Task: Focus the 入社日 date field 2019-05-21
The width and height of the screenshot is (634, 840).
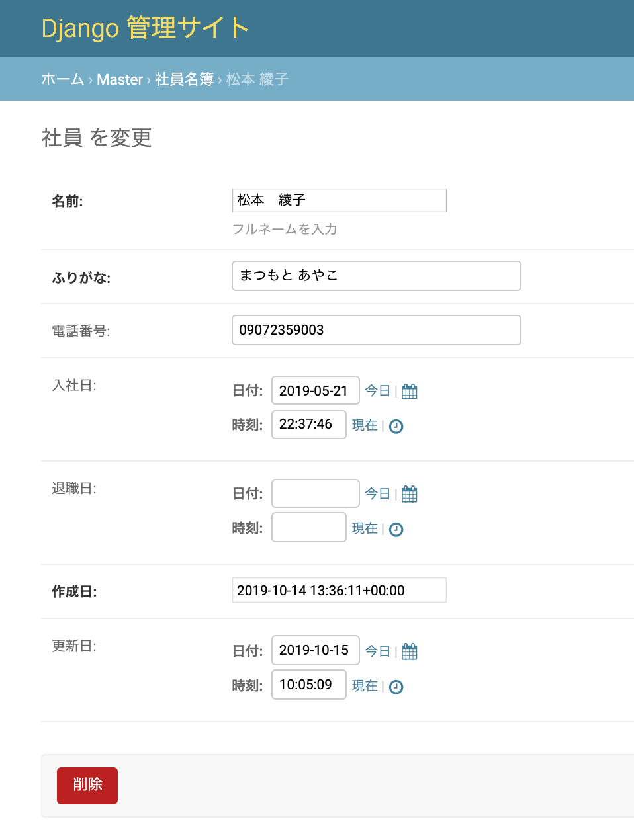Action: [316, 390]
